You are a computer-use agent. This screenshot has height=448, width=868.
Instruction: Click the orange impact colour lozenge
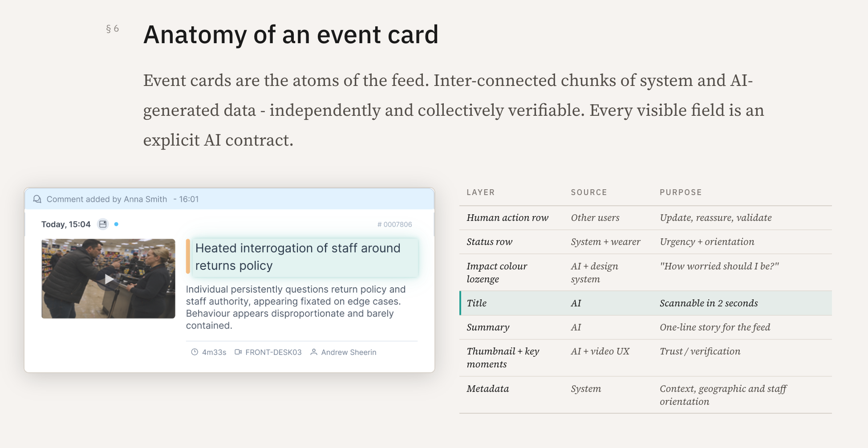click(188, 257)
